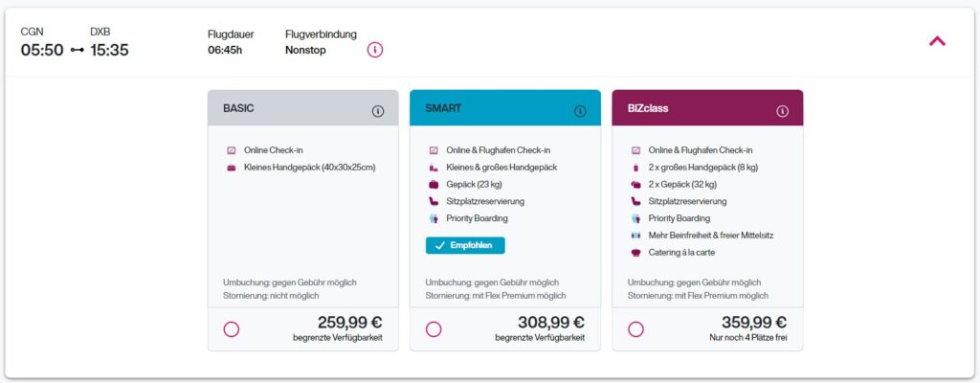Click the SMART fare header

coord(488,109)
